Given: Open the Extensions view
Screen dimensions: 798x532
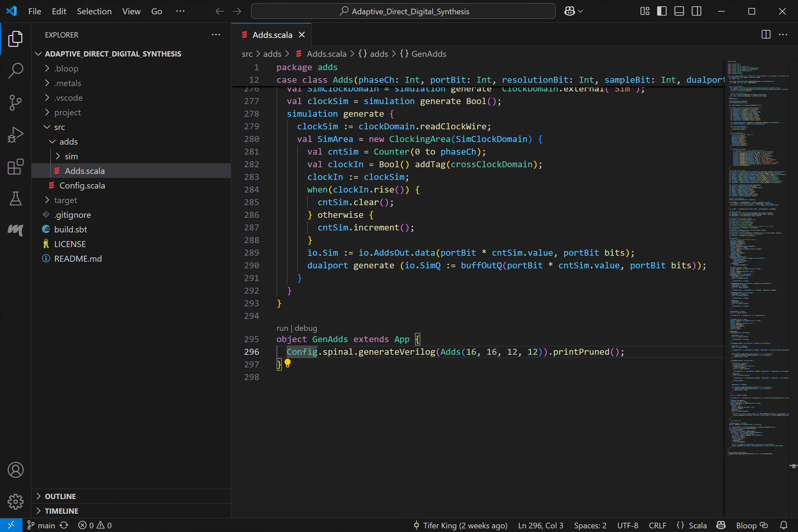Looking at the screenshot, I should [x=15, y=166].
